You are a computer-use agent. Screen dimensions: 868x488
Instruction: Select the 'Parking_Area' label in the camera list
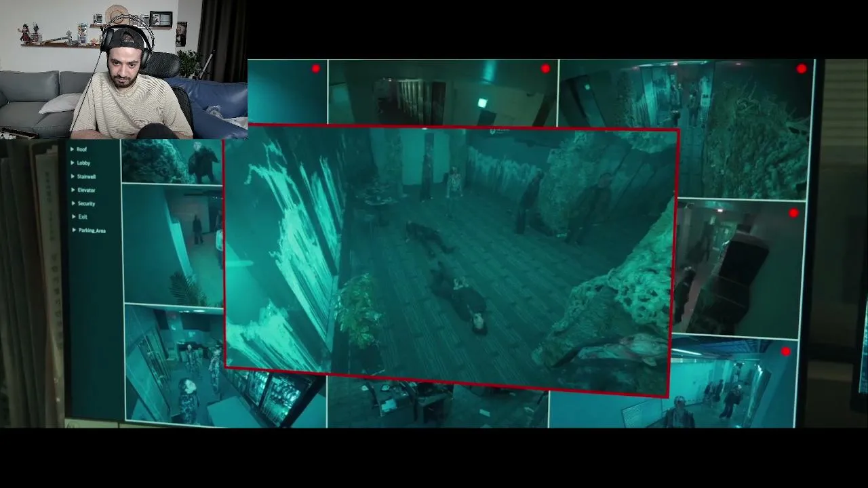92,230
